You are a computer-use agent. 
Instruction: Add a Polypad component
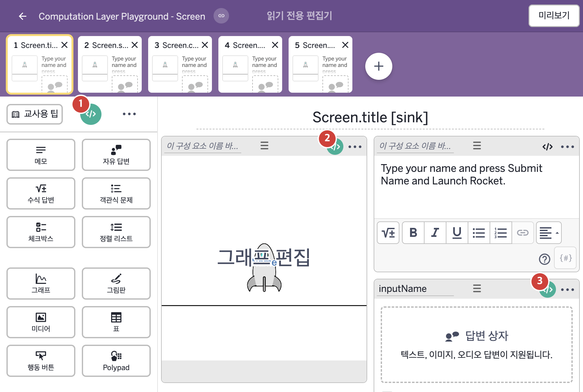click(x=116, y=361)
